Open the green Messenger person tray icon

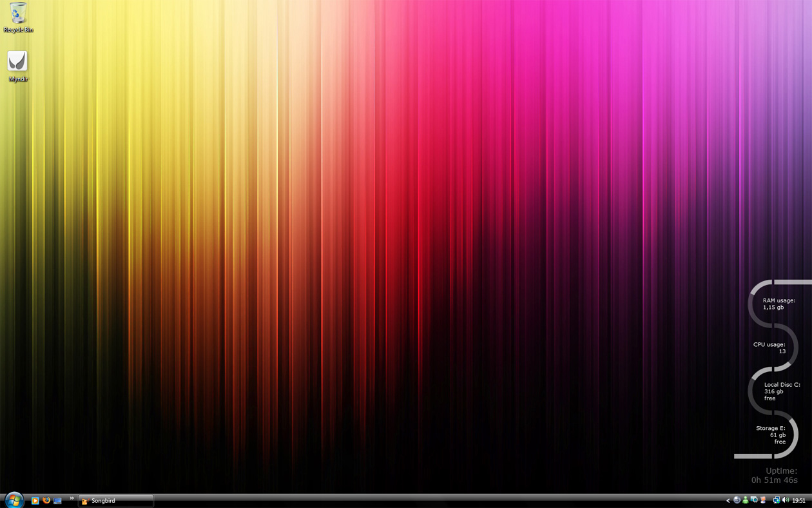click(x=746, y=500)
